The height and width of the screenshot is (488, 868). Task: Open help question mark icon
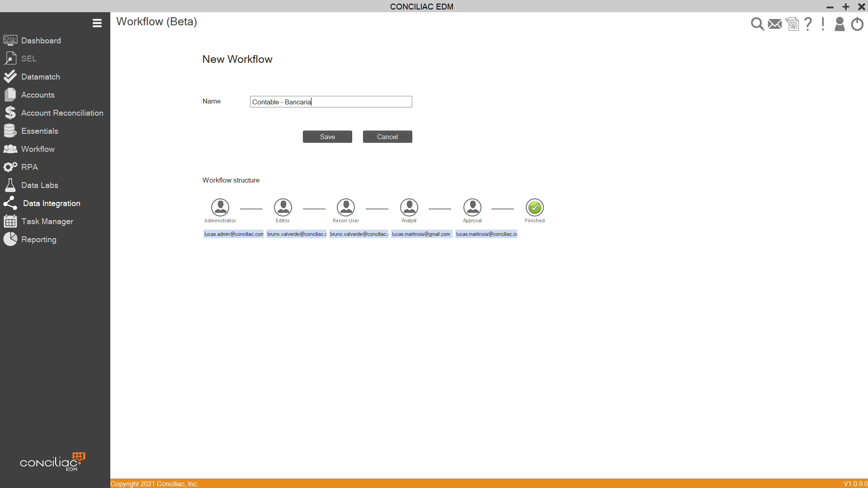808,24
